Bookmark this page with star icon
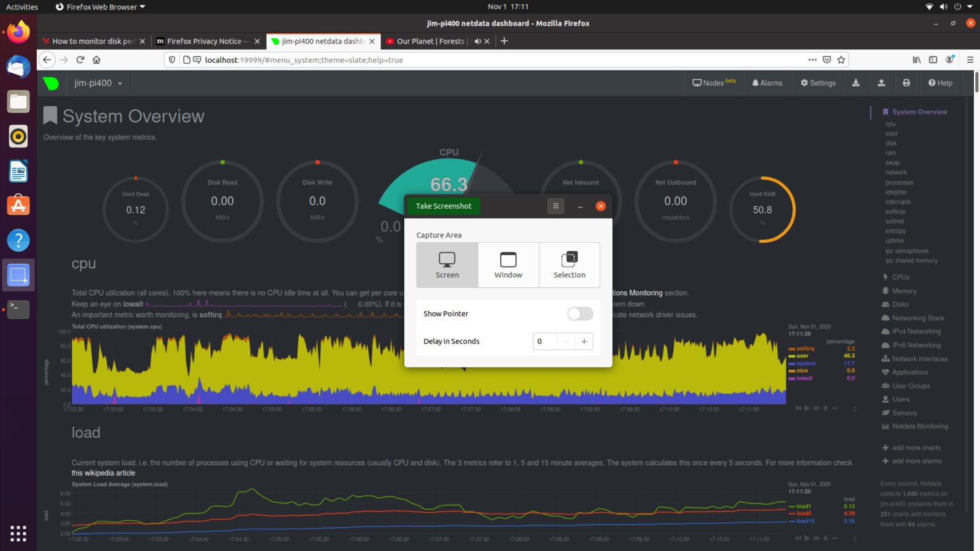The image size is (980, 551). [841, 60]
